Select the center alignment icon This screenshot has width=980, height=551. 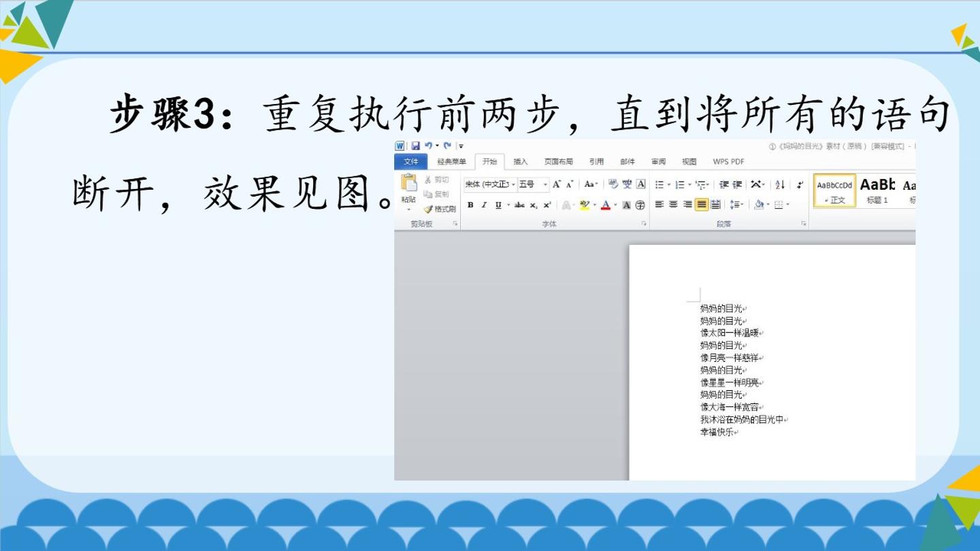point(673,204)
